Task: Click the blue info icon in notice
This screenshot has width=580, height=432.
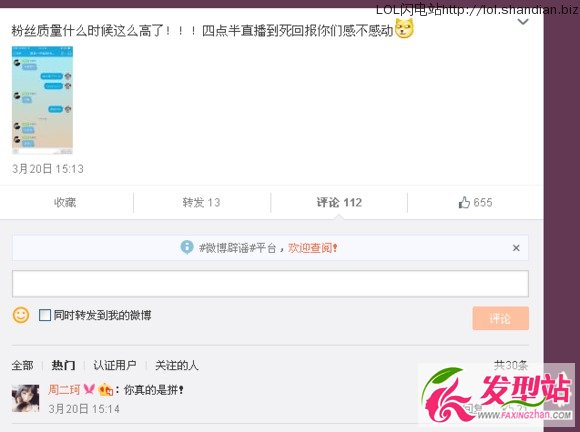Action: pos(187,247)
